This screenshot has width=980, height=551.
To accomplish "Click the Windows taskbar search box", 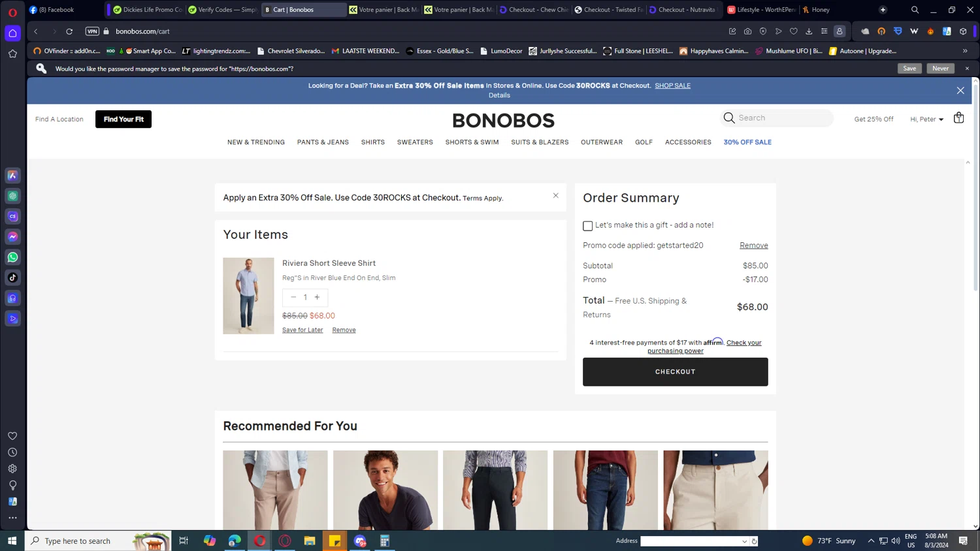I will [x=98, y=541].
